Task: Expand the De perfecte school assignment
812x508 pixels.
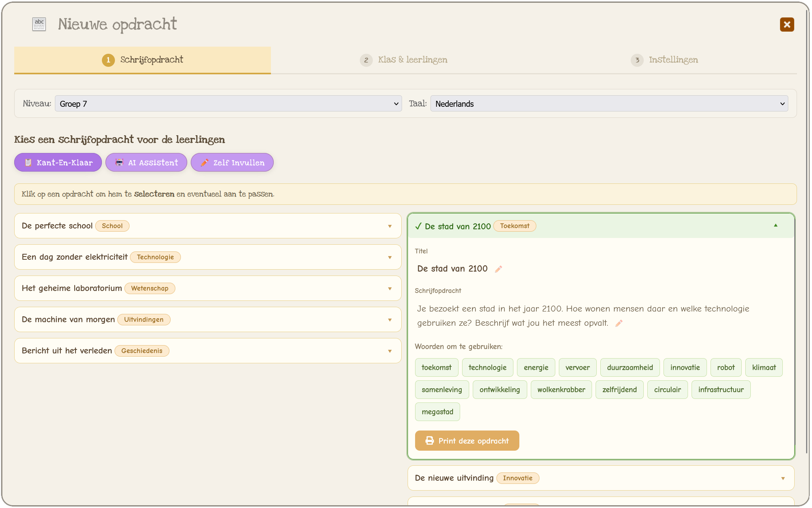Action: pos(208,226)
